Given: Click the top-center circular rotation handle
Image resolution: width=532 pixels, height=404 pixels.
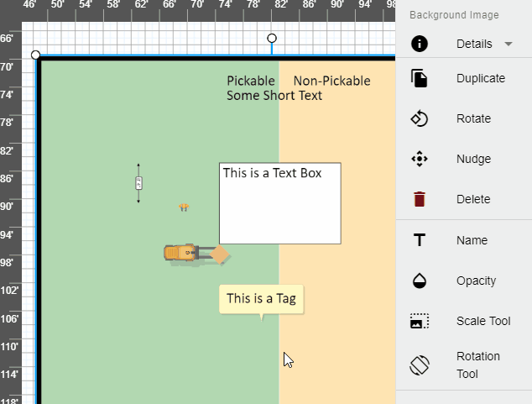Looking at the screenshot, I should click(271, 39).
